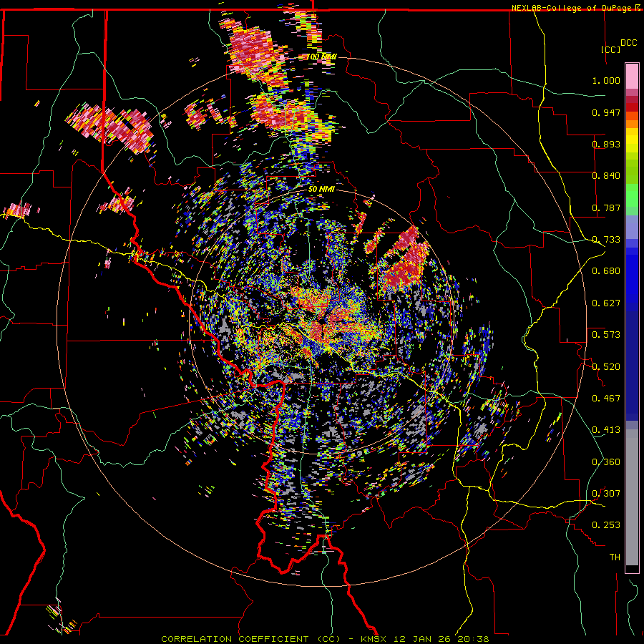Click the TH threshold legend label
This screenshot has height=644, width=644.
coord(615,557)
